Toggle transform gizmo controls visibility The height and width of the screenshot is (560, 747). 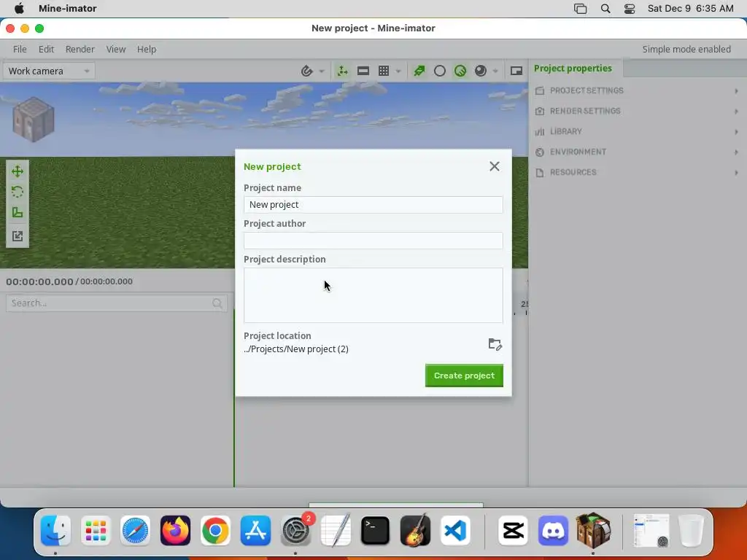click(x=342, y=71)
